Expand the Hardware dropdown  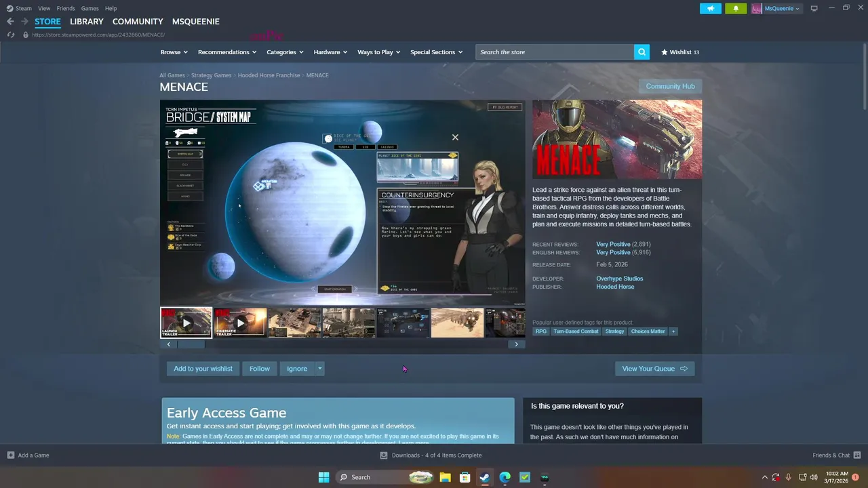(330, 52)
